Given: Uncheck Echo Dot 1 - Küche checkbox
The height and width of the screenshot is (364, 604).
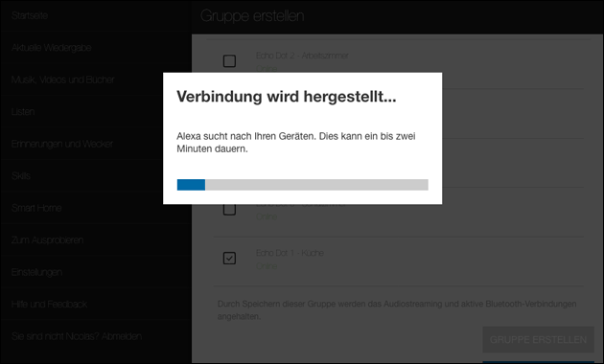Looking at the screenshot, I should click(229, 259).
